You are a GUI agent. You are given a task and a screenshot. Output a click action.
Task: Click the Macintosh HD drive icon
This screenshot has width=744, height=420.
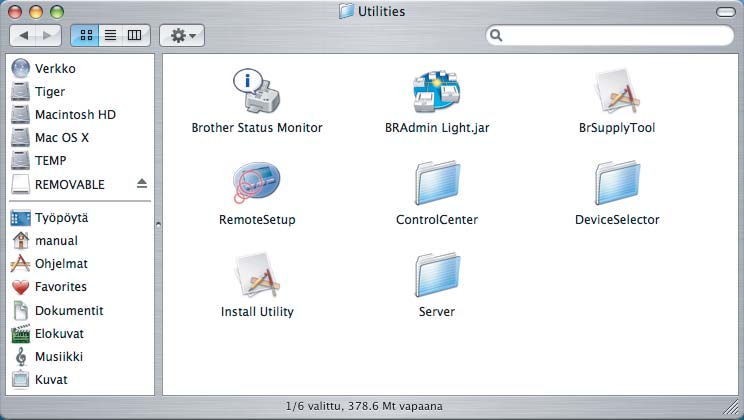pyautogui.click(x=20, y=114)
